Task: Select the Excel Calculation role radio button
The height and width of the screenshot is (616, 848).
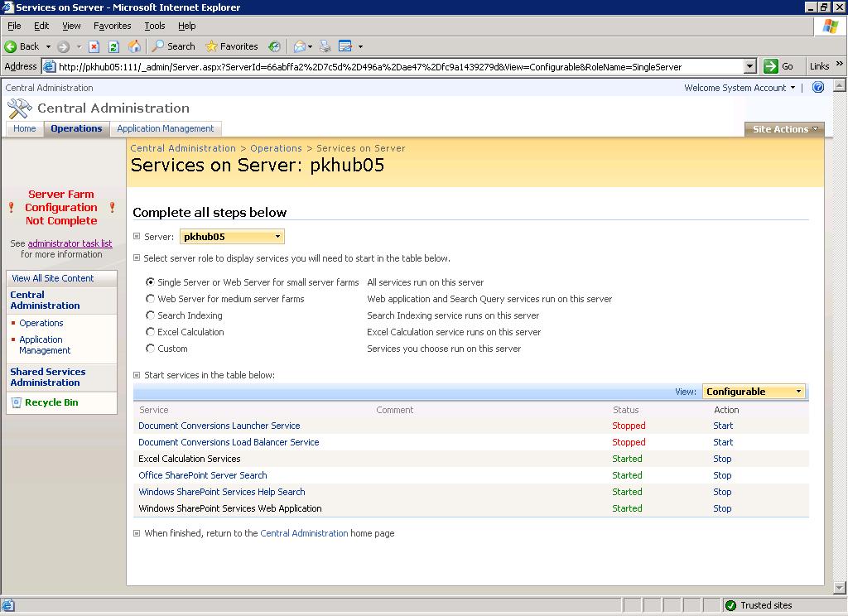Action: (151, 332)
